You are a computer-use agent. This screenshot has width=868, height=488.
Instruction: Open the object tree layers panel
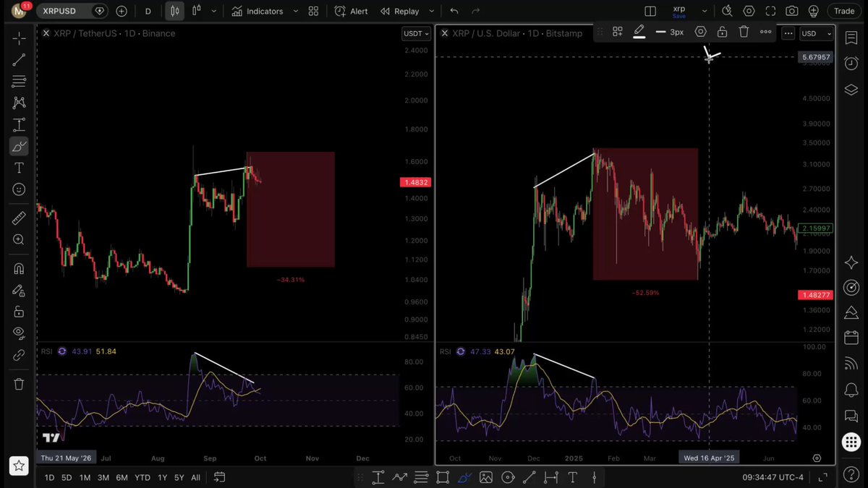851,90
